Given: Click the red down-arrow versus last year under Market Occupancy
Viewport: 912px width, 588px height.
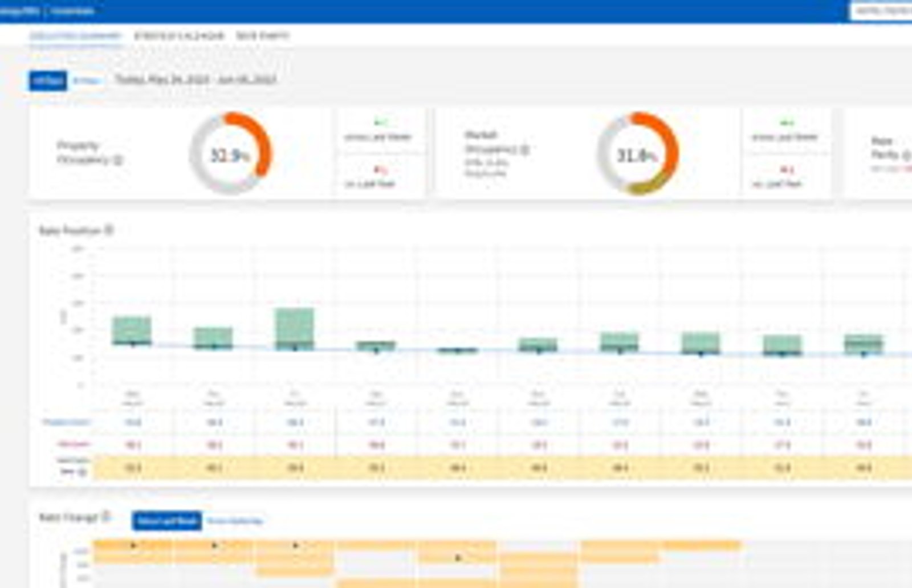Looking at the screenshot, I should point(787,169).
